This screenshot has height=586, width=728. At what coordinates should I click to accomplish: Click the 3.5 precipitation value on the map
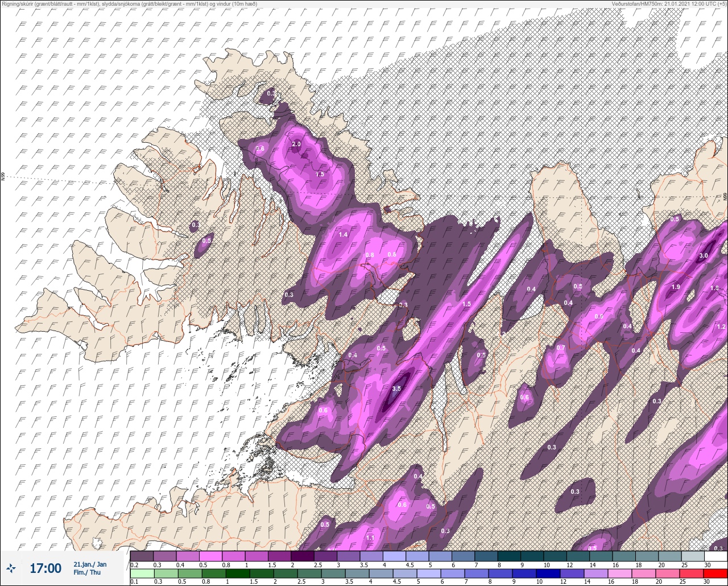tap(397, 389)
